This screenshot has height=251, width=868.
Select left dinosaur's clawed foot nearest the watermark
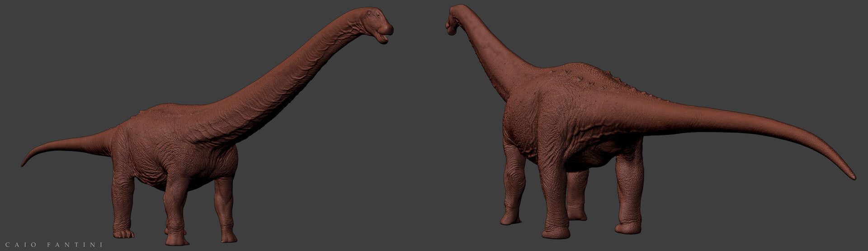[x=123, y=233]
